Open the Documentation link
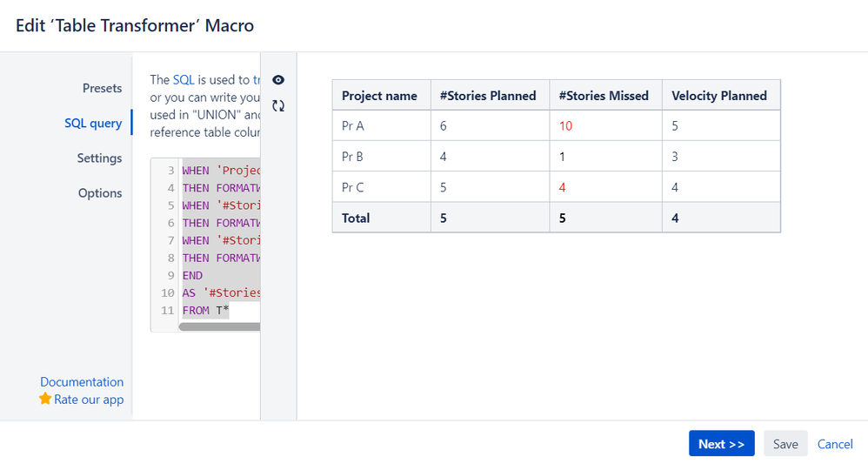The width and height of the screenshot is (868, 464). point(82,381)
